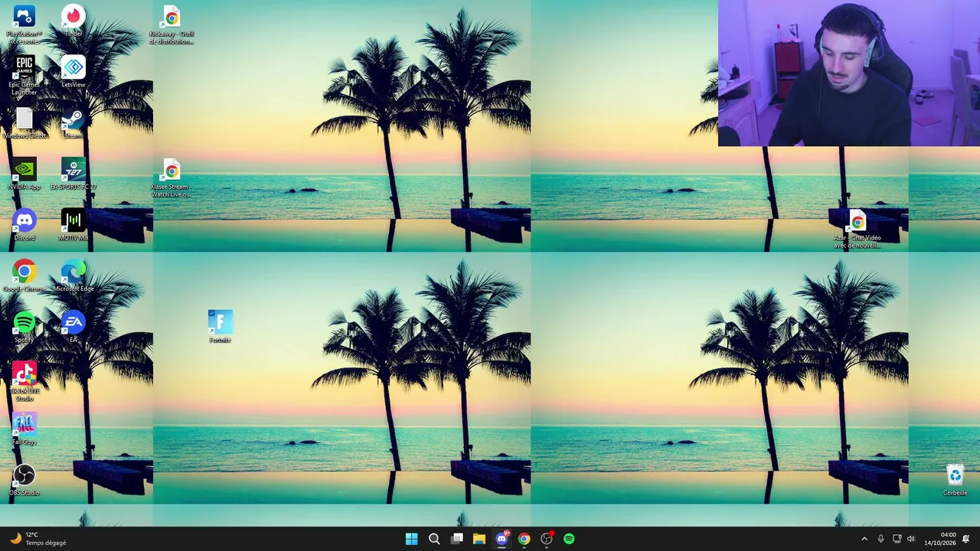
Task: Open the volume tray icon
Action: [911, 539]
